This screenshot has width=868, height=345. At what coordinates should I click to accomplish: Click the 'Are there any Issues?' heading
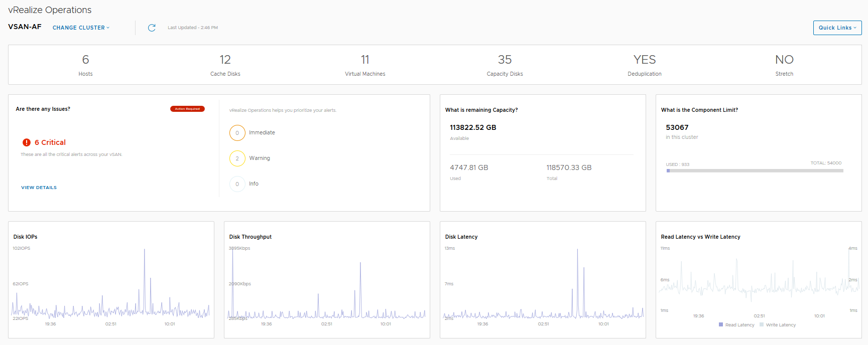point(43,109)
